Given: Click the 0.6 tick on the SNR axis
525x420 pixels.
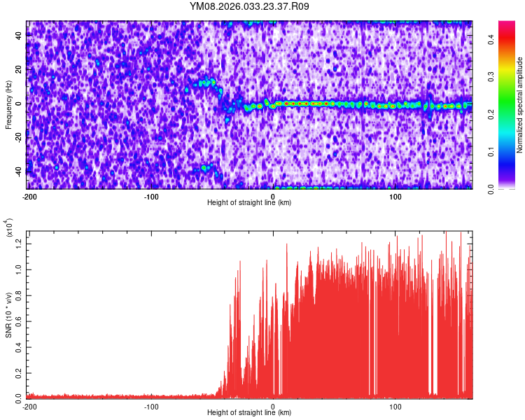Looking at the screenshot, I should coord(19,321).
